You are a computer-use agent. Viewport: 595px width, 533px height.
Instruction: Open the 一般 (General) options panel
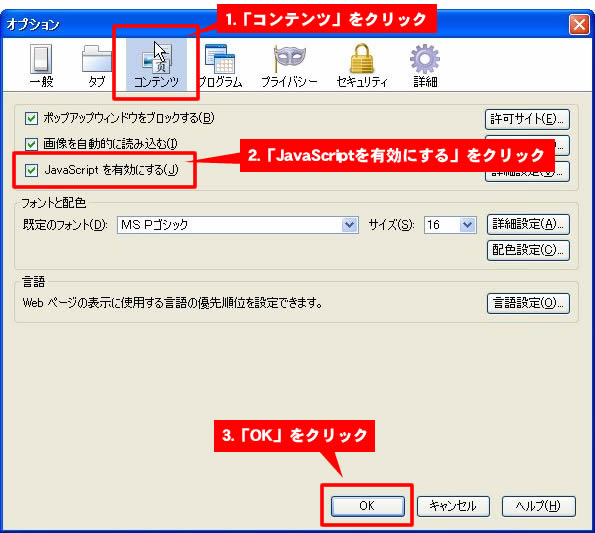coord(41,65)
